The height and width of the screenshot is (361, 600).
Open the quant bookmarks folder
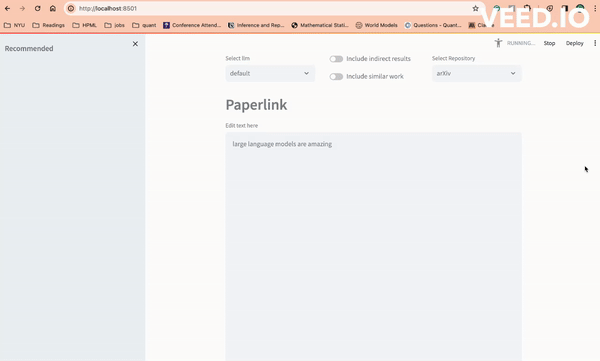[144, 25]
